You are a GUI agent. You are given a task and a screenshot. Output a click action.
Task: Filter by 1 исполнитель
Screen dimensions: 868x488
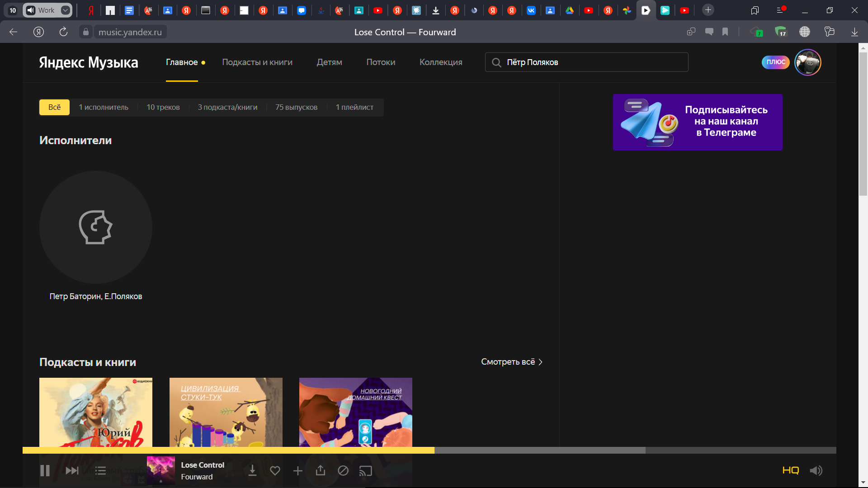[x=104, y=107]
